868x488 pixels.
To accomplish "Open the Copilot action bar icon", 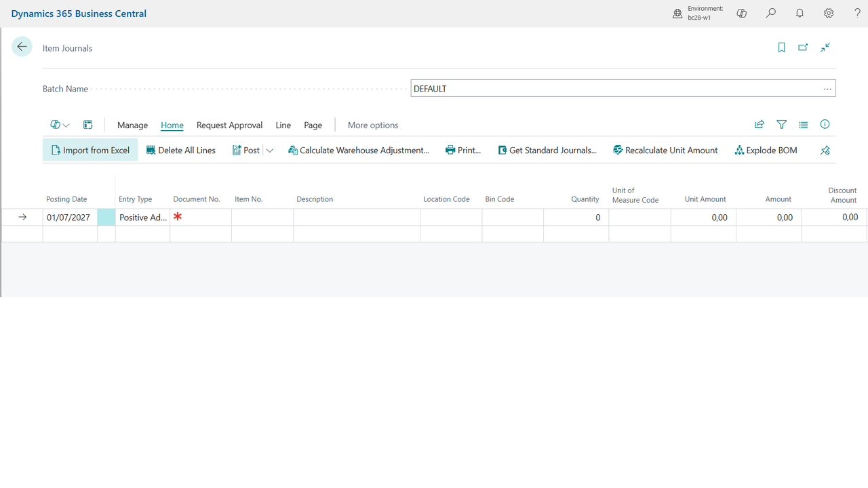I will click(x=55, y=125).
